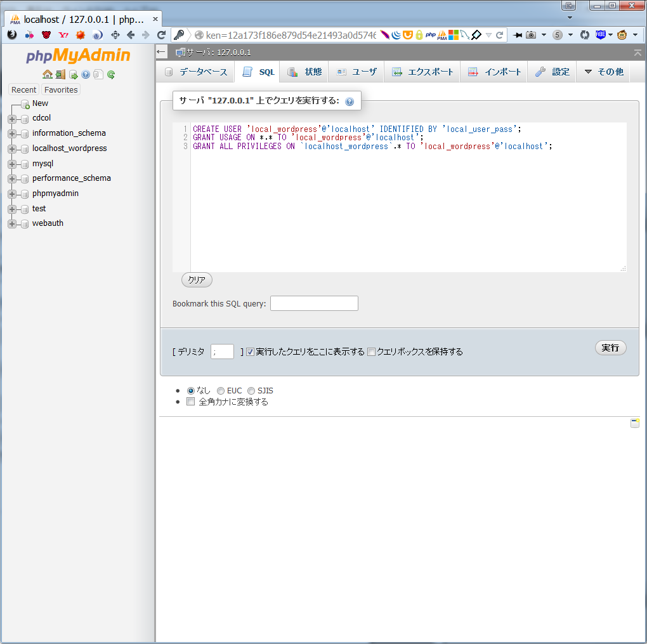The image size is (647, 644).
Task: Open the 状態 status tab
Action: coord(304,72)
